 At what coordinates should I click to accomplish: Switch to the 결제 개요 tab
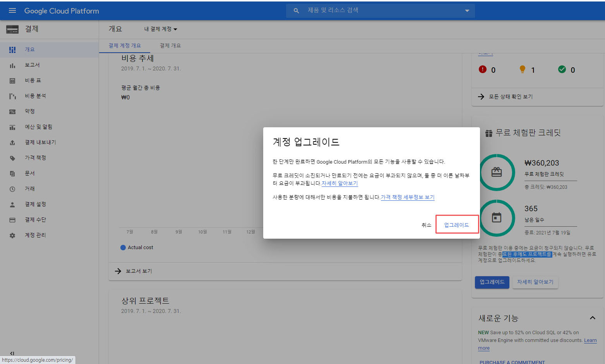[x=170, y=46]
